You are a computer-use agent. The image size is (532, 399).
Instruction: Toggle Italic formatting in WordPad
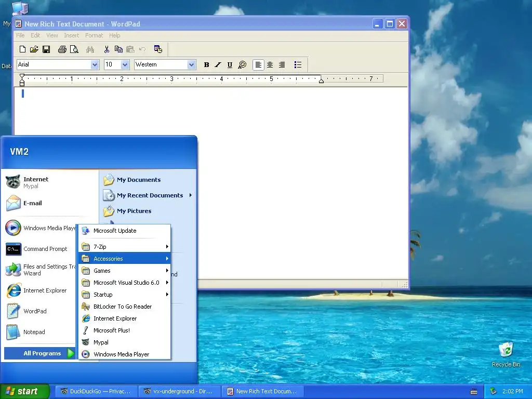coord(218,65)
